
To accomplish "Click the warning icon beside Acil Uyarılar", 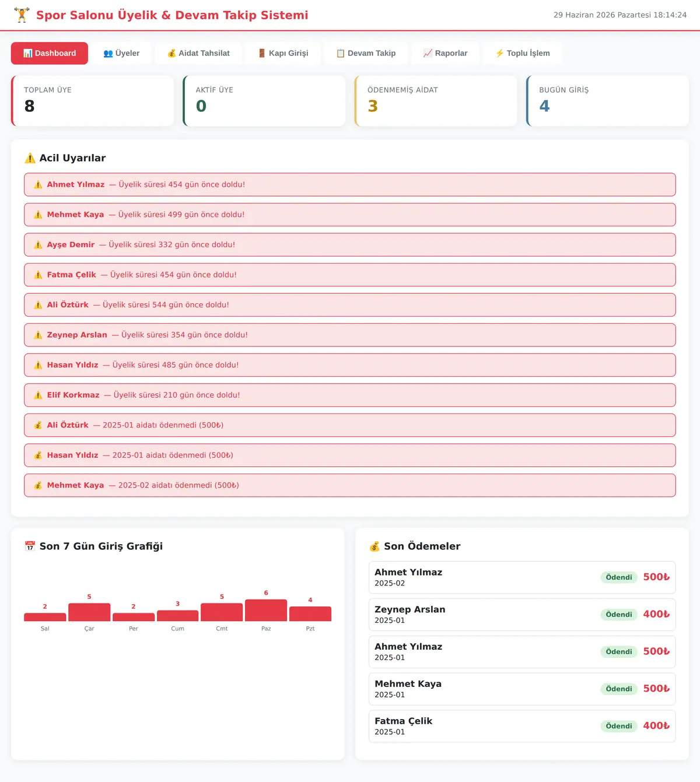I will tap(30, 158).
